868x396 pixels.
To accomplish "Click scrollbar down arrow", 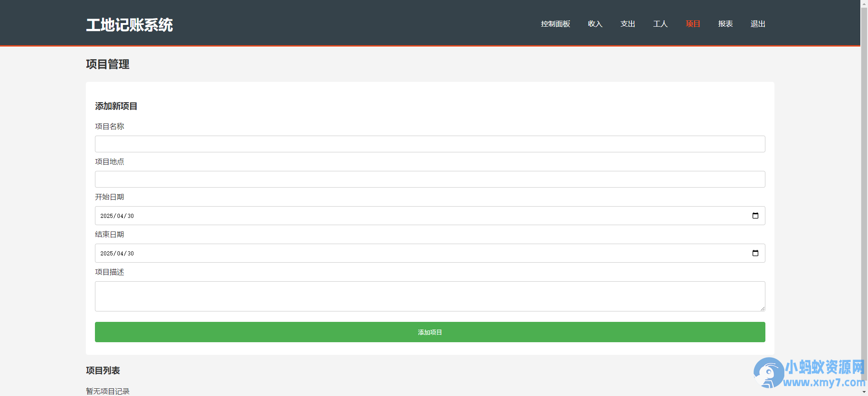I will pyautogui.click(x=864, y=392).
